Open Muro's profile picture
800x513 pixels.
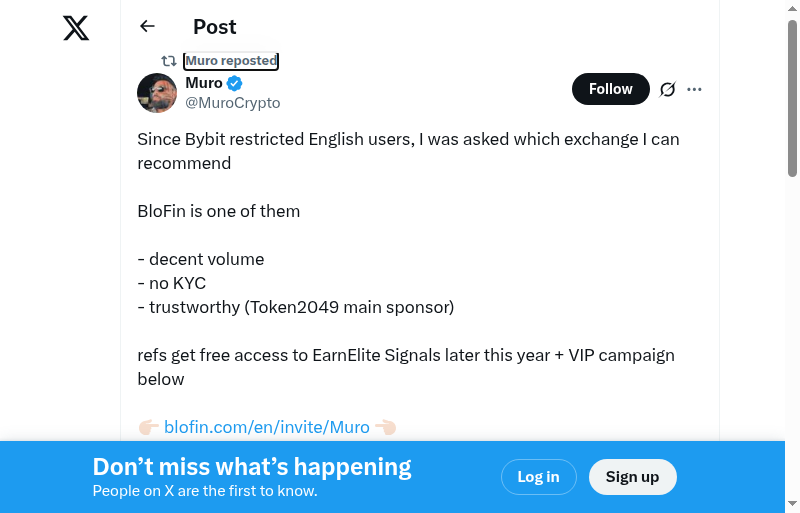pyautogui.click(x=157, y=93)
